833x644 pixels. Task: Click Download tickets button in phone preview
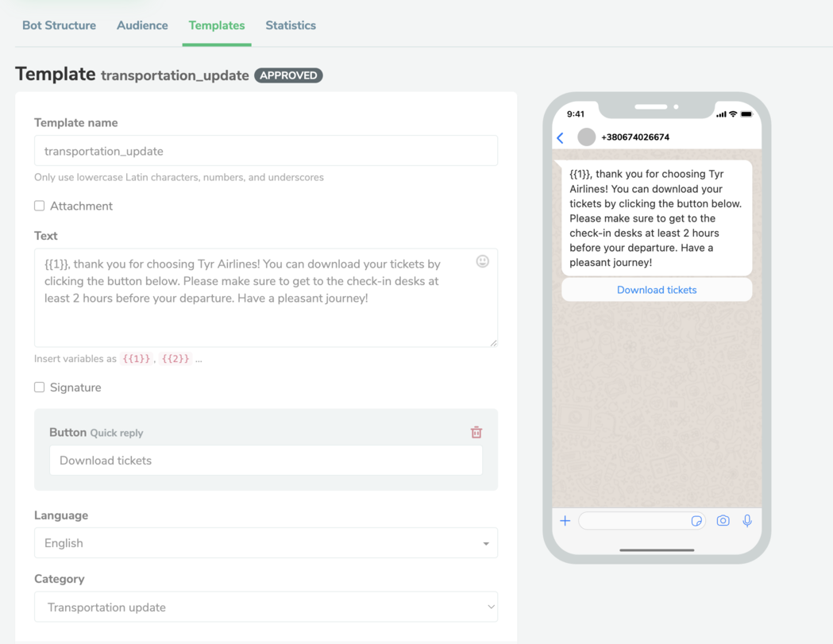click(x=657, y=290)
